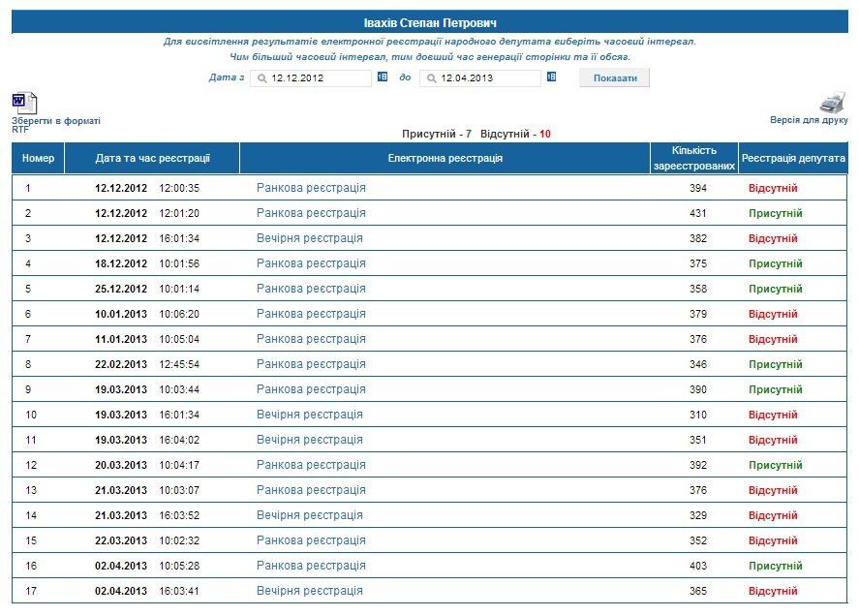
Task: Click the Дата та час реєстрації header
Action: pyautogui.click(x=152, y=158)
